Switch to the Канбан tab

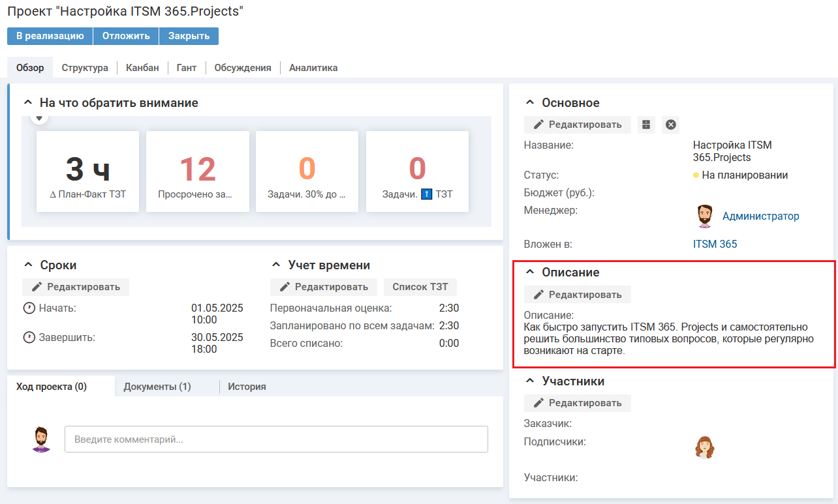[x=142, y=68]
